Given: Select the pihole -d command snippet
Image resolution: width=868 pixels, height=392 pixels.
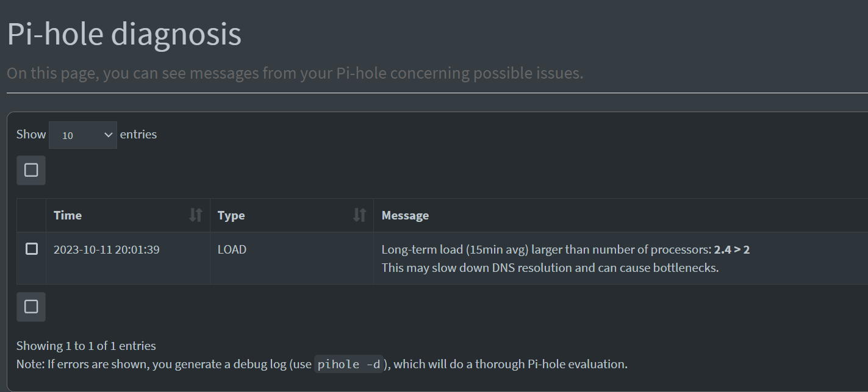Looking at the screenshot, I should (348, 364).
